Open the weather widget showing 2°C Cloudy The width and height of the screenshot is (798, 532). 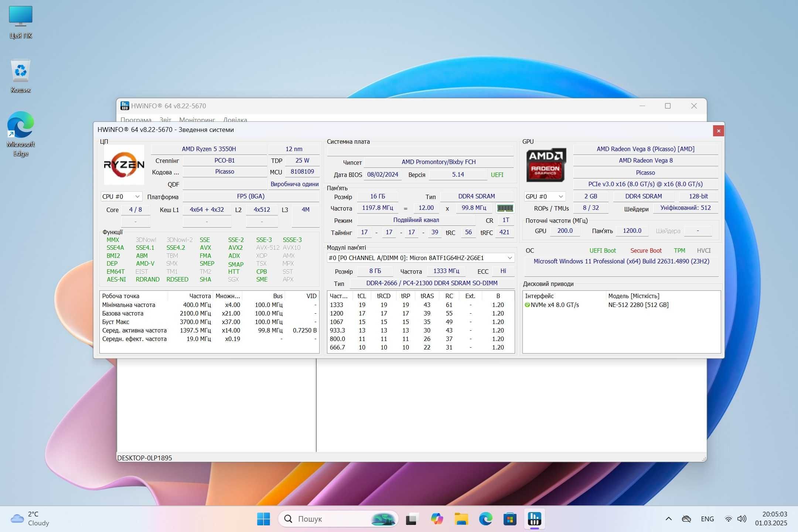pos(30,519)
